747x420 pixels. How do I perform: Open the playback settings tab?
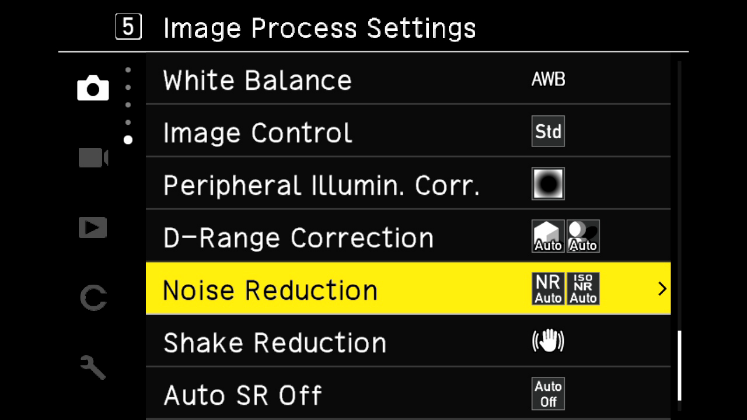93,227
